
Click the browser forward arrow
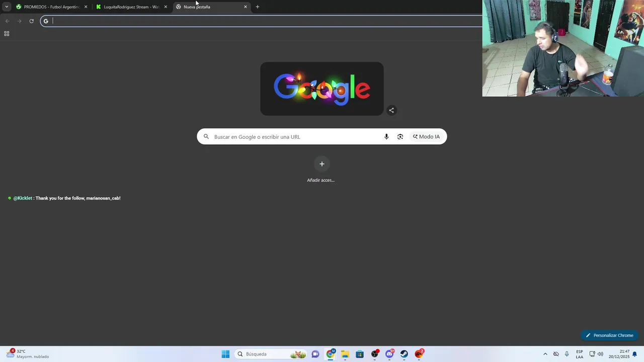19,21
